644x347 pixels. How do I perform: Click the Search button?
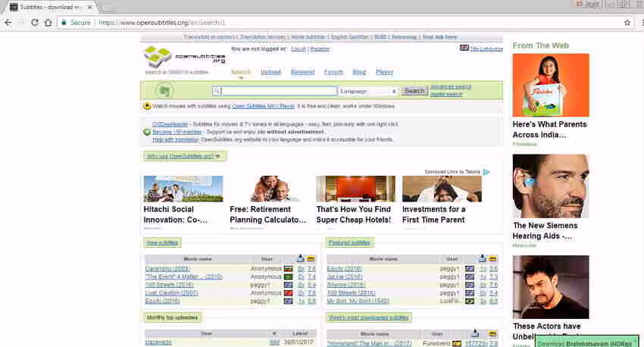coord(414,91)
